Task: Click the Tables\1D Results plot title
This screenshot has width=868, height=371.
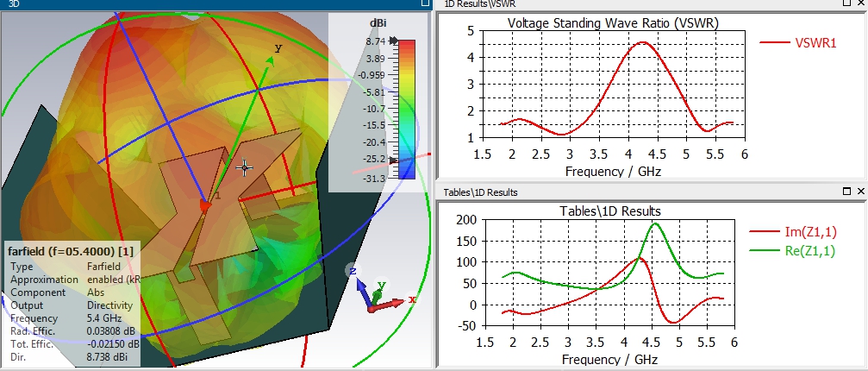Action: [x=610, y=211]
